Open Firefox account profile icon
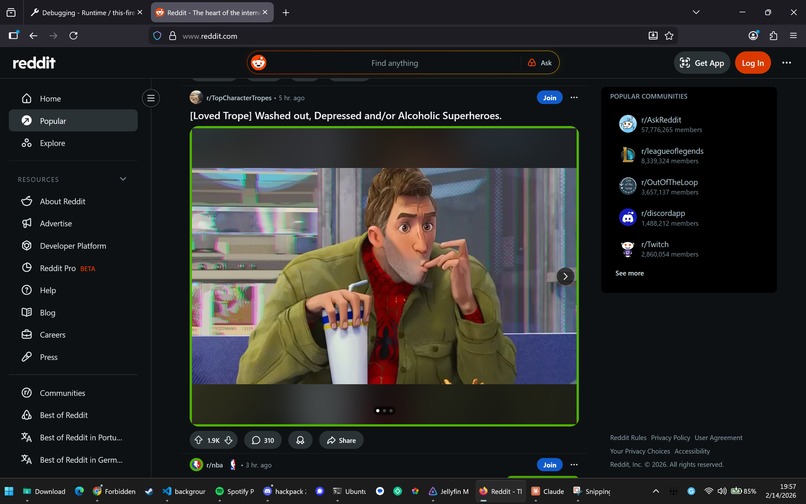The image size is (806, 504). tap(753, 35)
